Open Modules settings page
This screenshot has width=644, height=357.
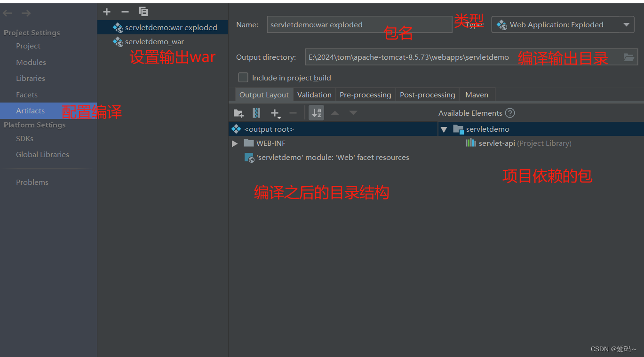(x=31, y=62)
